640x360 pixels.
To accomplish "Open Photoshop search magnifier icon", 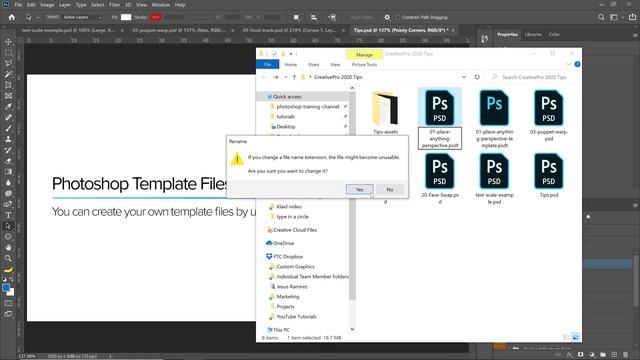I will tap(601, 17).
